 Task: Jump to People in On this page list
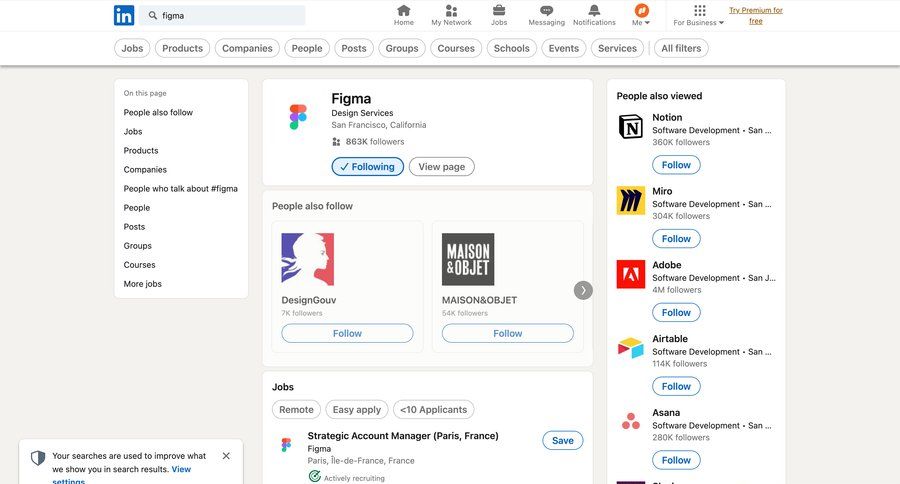point(137,208)
